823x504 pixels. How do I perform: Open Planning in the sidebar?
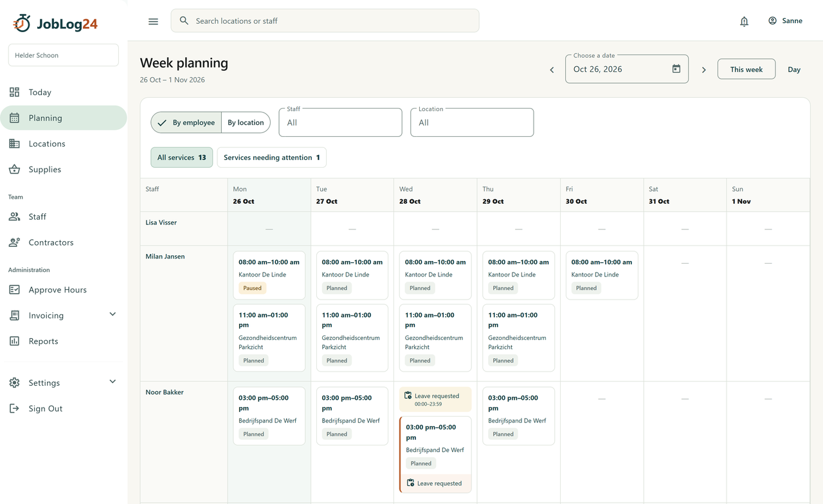tap(64, 118)
